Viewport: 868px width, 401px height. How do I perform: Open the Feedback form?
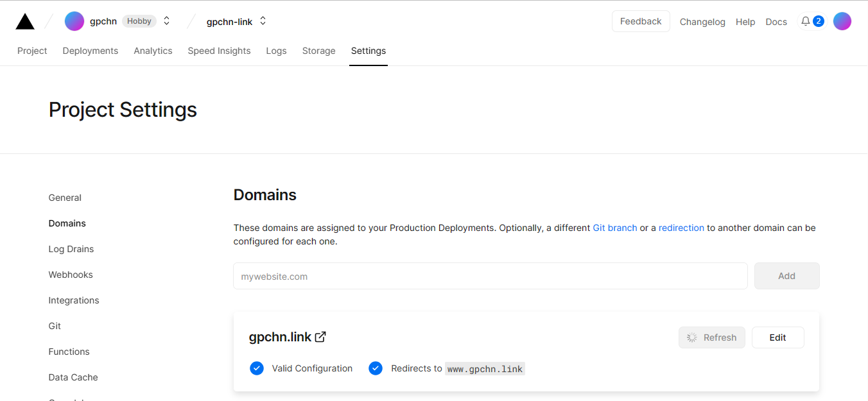click(641, 21)
